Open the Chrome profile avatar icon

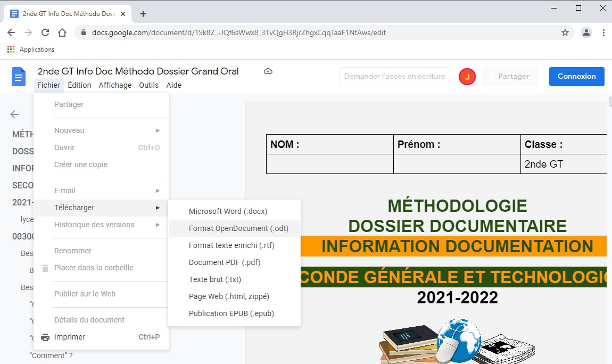586,32
